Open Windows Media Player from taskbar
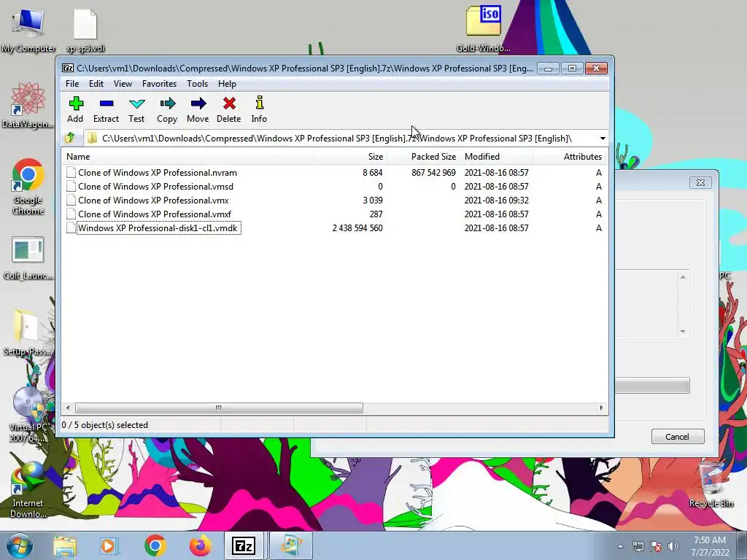 pos(109,545)
